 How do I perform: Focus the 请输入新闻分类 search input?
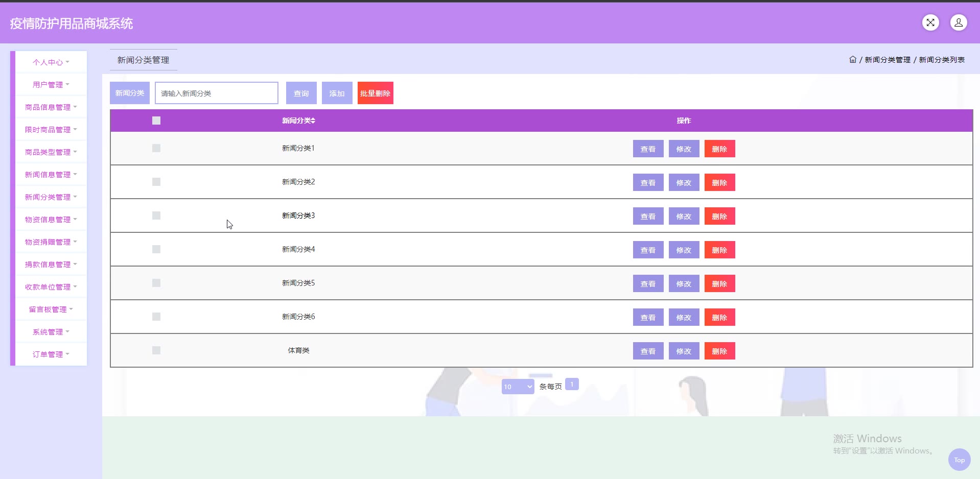(x=217, y=93)
